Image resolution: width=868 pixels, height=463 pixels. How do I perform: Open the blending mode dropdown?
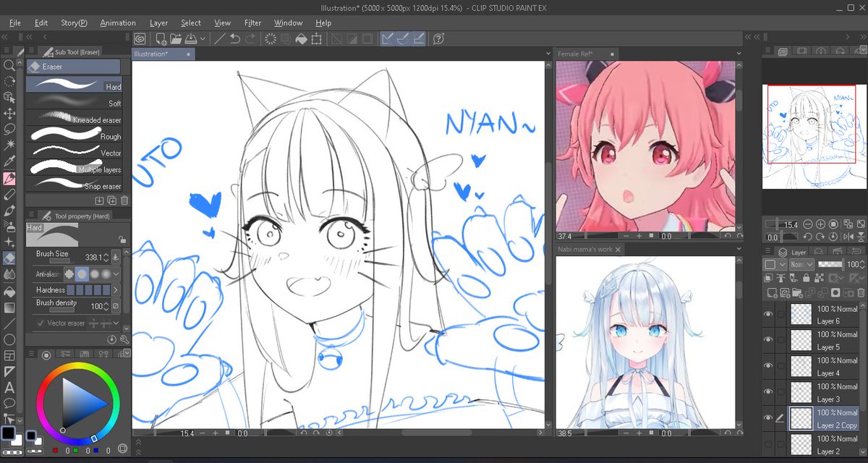801,265
